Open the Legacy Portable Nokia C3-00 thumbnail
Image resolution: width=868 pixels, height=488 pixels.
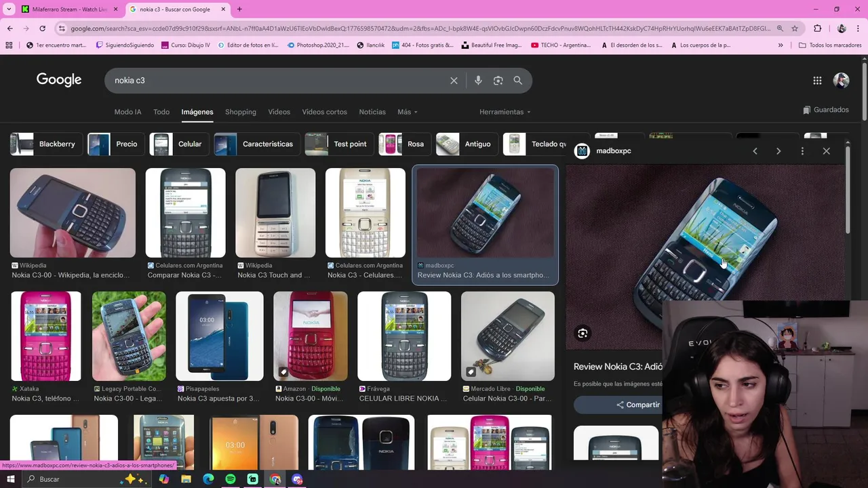129,336
